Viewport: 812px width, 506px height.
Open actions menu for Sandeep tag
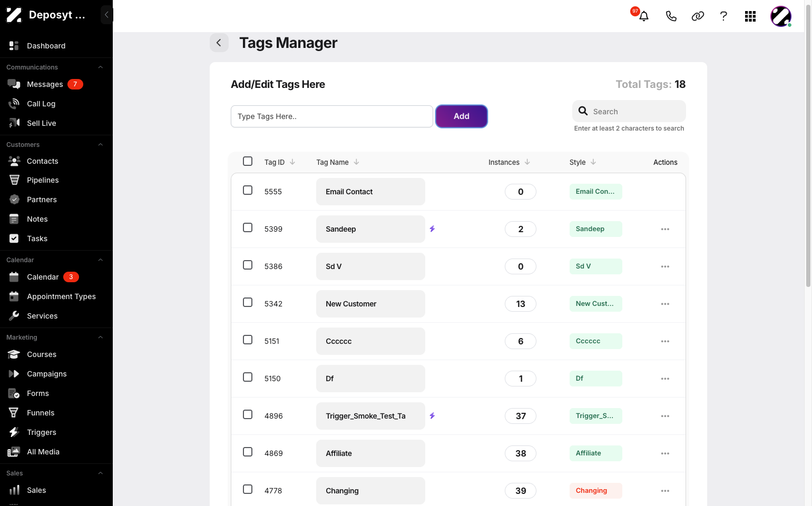[x=665, y=229]
